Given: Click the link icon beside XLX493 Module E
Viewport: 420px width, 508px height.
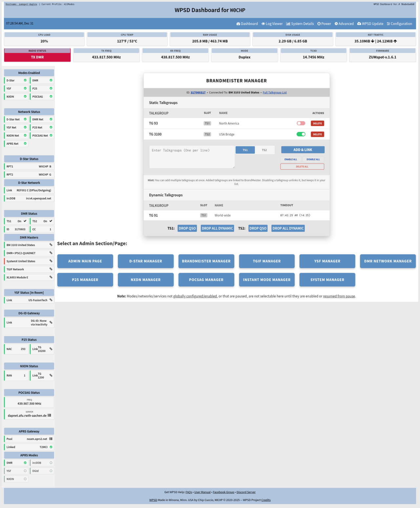Looking at the screenshot, I should (x=51, y=277).
